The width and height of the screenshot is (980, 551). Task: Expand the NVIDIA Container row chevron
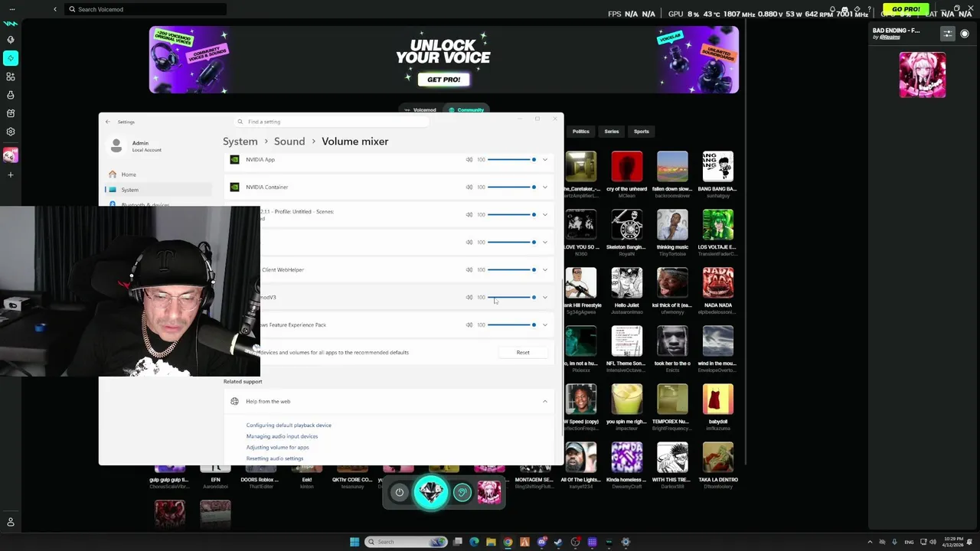click(x=545, y=187)
